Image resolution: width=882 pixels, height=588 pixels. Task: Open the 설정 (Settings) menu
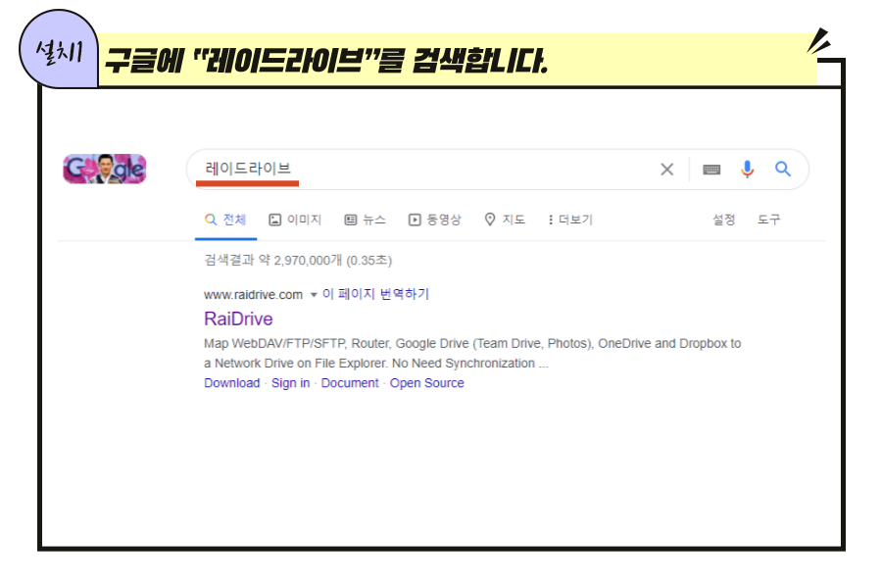(x=723, y=220)
